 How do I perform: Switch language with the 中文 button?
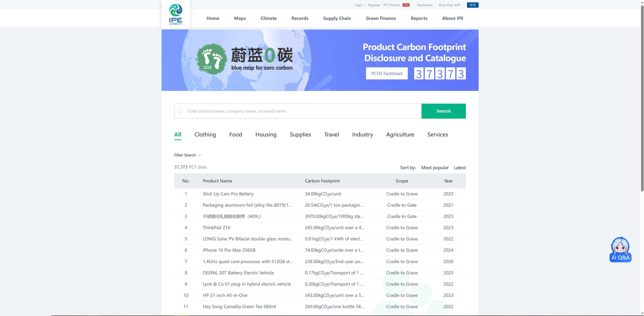click(x=473, y=5)
